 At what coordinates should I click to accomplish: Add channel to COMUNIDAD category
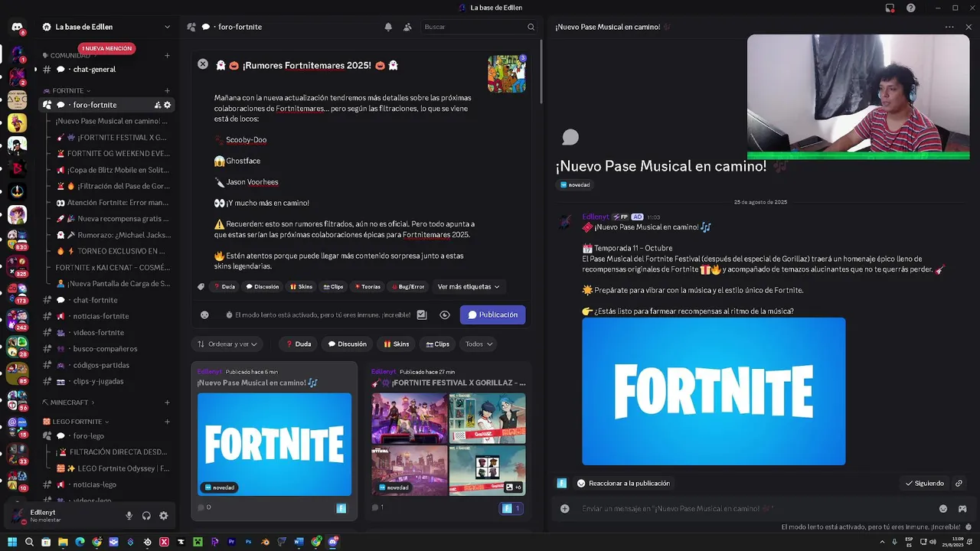[x=167, y=55]
